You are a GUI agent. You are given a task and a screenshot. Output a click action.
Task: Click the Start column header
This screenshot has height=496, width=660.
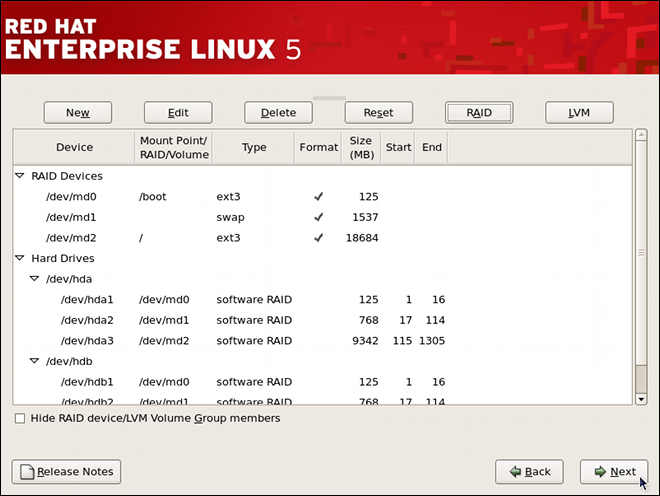pos(398,147)
